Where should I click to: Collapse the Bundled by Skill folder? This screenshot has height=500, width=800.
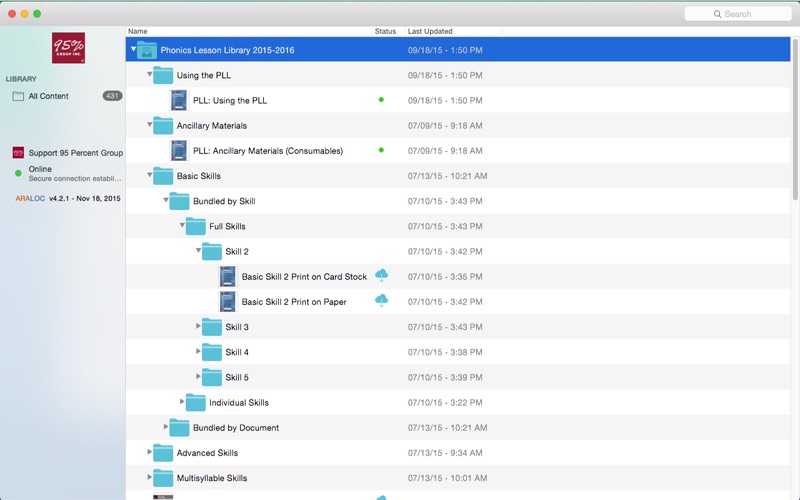[166, 200]
